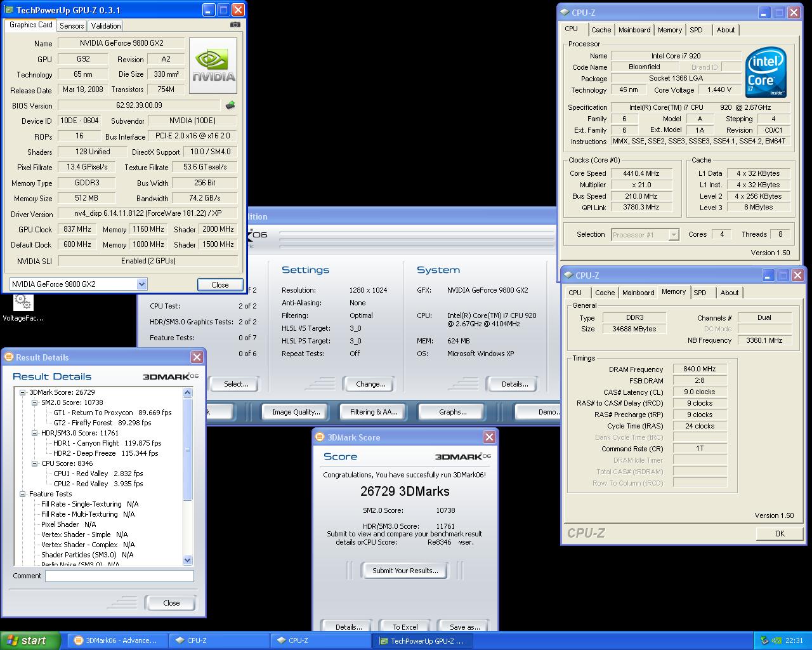812x650 pixels.
Task: Click the GPU-Z title bar app icon
Action: pos(9,10)
